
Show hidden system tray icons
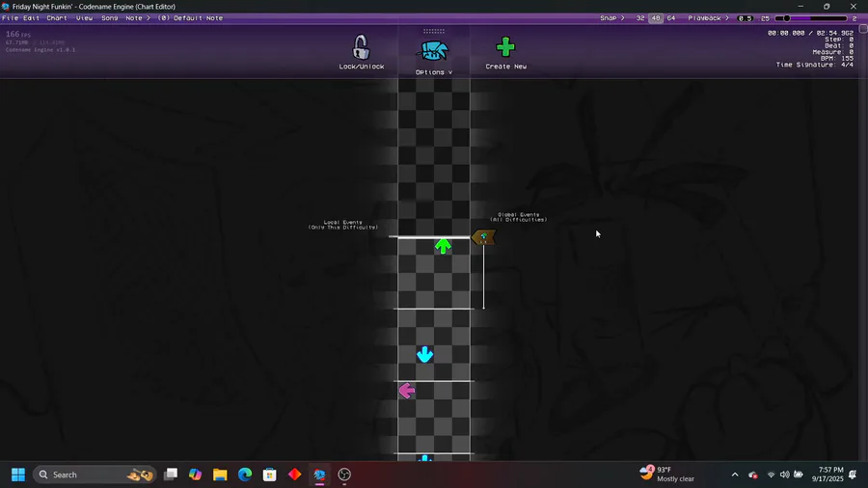coord(735,474)
